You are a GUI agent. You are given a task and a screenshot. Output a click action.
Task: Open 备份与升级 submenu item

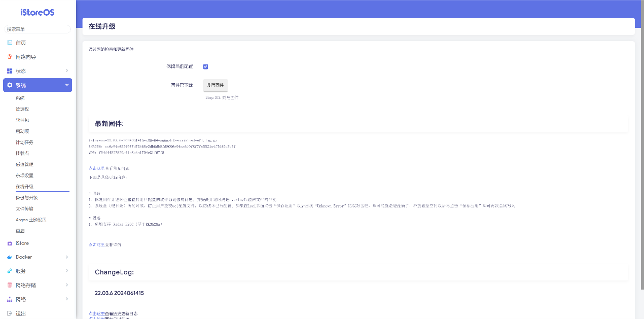pos(26,198)
